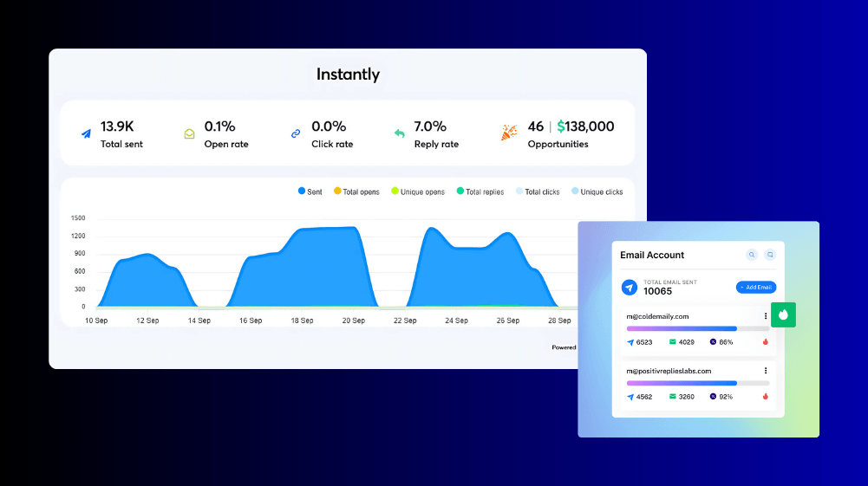This screenshot has width=868, height=486.
Task: Click the green mail icon next to 3260
Action: (673, 397)
